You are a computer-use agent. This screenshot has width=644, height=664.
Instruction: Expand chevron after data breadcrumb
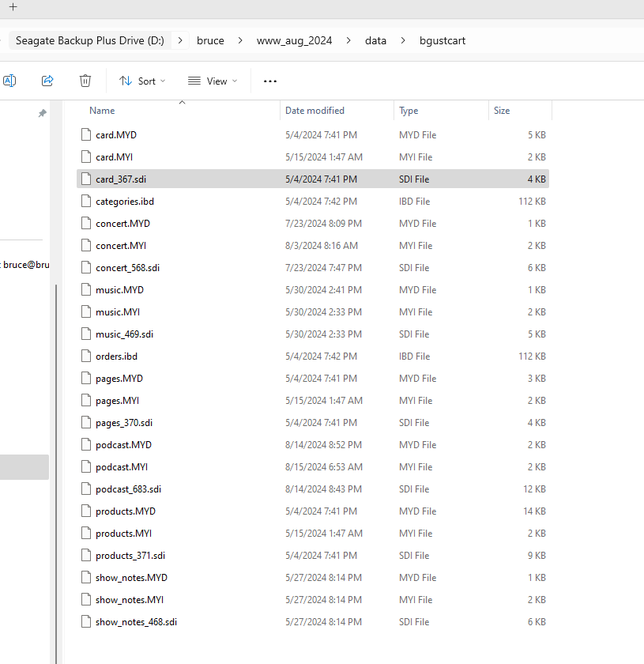point(403,40)
